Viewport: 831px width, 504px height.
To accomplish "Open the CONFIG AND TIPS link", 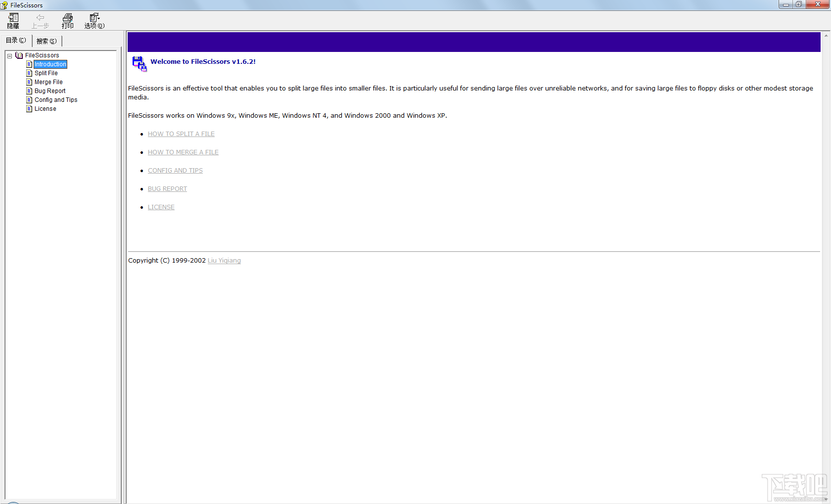I will click(x=175, y=171).
